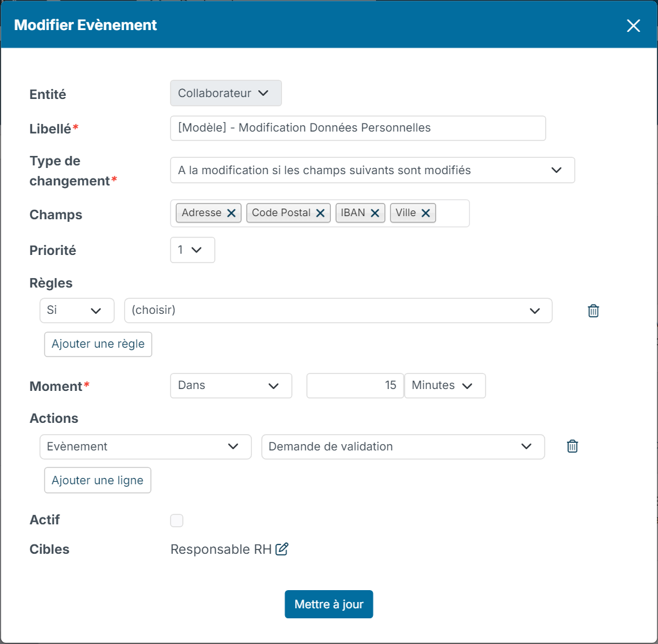
Task: Open the (choisir) rule dropdown
Action: point(338,311)
